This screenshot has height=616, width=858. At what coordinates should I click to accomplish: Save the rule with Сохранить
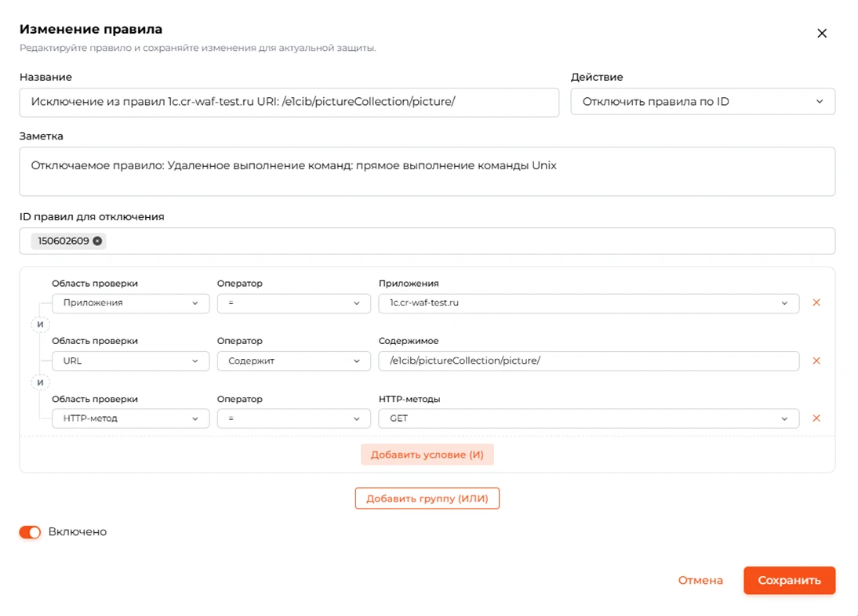[789, 581]
